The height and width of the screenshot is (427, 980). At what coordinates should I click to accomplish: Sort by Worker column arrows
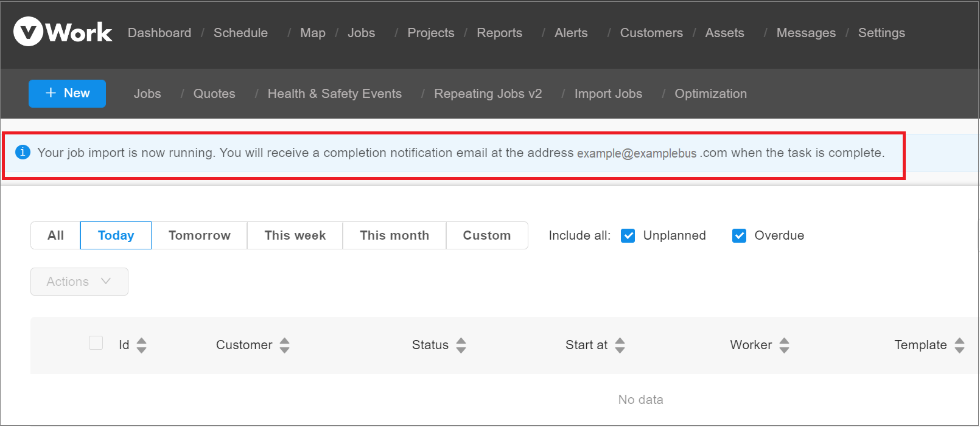(785, 345)
